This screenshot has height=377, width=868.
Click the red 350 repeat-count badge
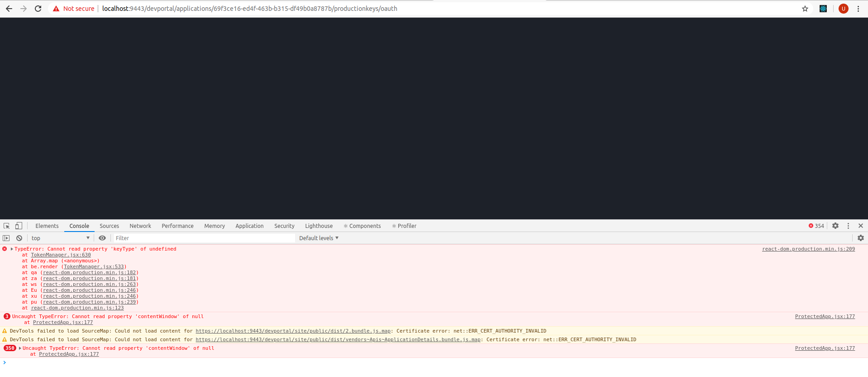[x=10, y=348]
